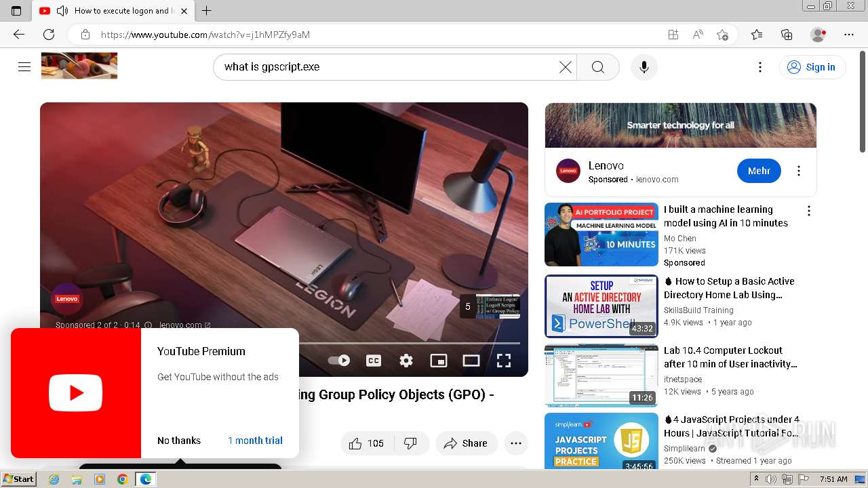
Task: View site information lock icon
Action: pyautogui.click(x=85, y=35)
